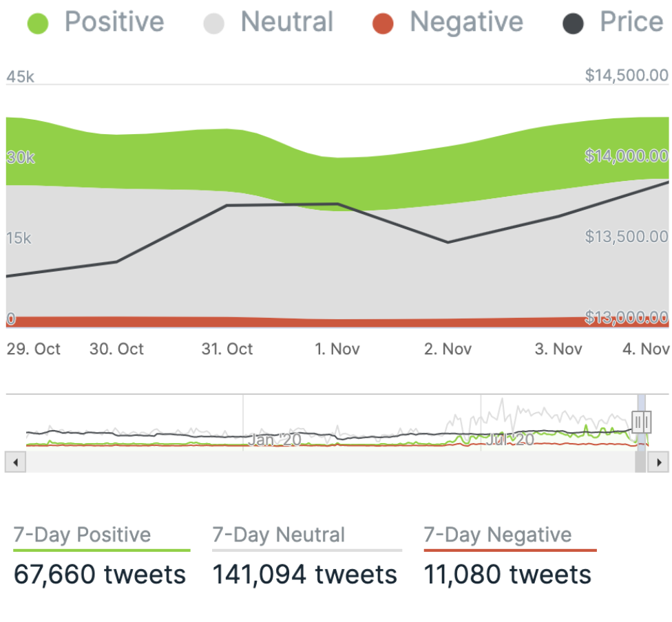Click the price line point at 2. Nov
672x622 pixels.
click(448, 242)
